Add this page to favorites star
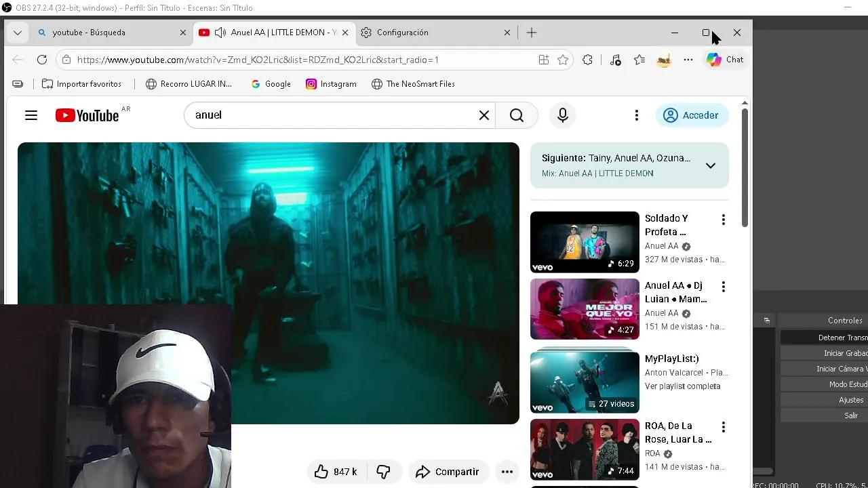 [563, 60]
